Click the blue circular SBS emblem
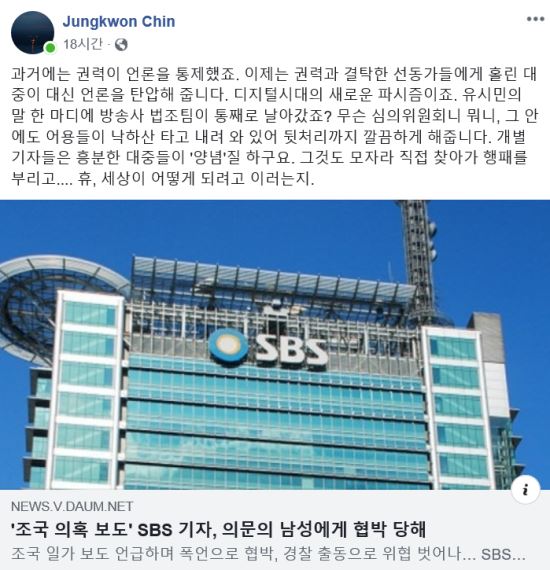Screen dimensions: 550x570 point(228,346)
